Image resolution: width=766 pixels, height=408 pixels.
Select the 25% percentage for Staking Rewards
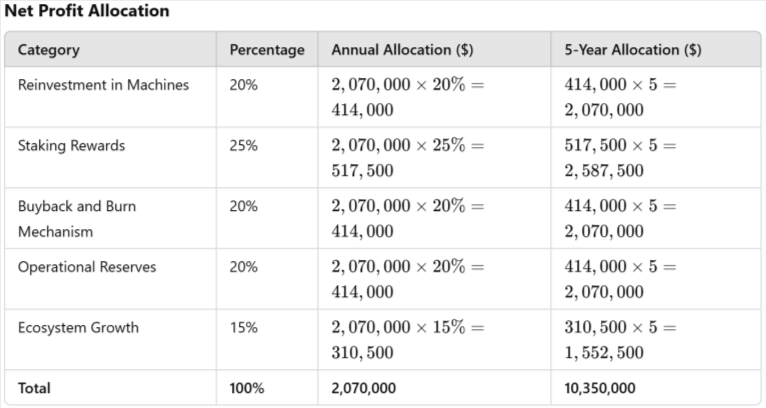point(243,146)
